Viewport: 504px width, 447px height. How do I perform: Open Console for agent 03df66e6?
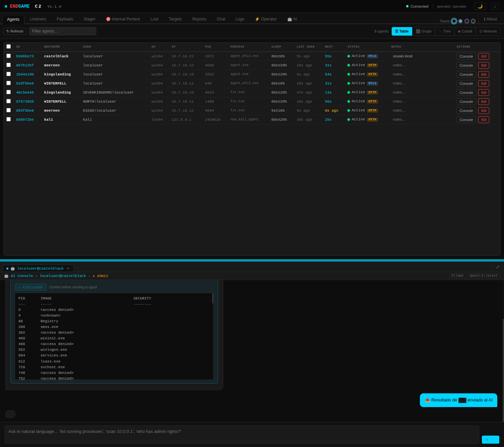[466, 83]
